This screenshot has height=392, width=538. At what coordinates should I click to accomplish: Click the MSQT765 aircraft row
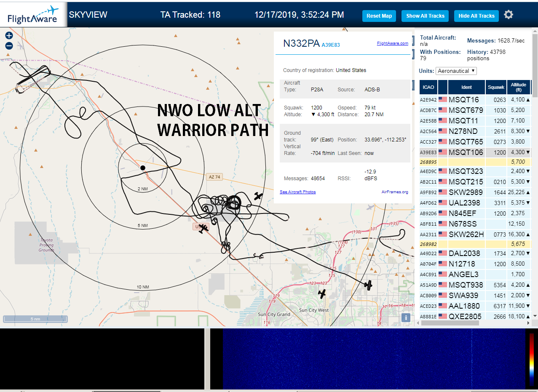pos(475,142)
